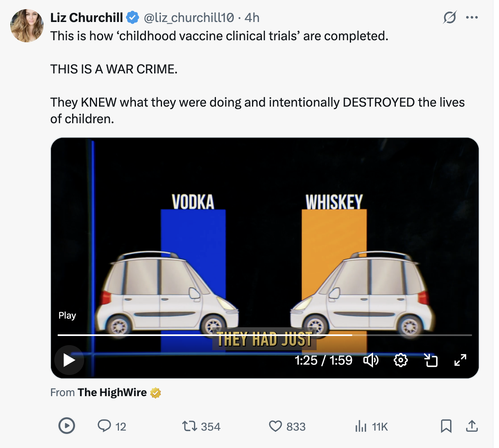Screen dimensions: 499x448
Task: Click the 4h post timestamp
Action: tap(252, 18)
